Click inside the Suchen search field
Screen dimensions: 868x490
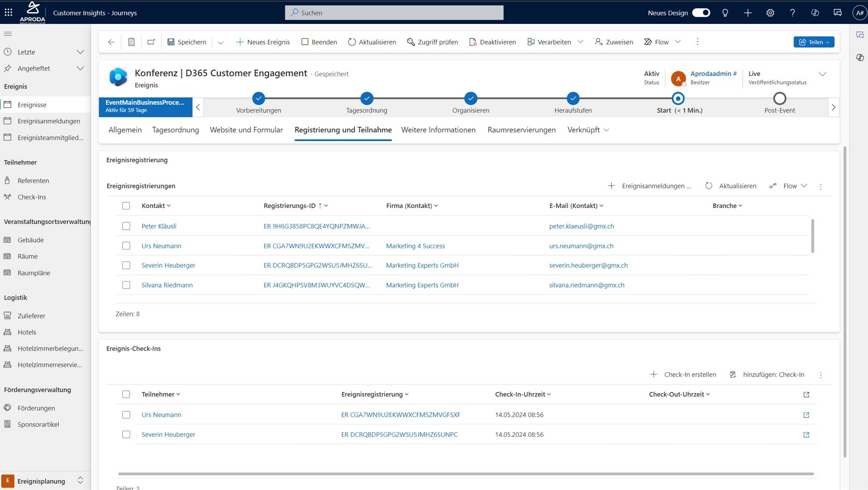(x=394, y=12)
